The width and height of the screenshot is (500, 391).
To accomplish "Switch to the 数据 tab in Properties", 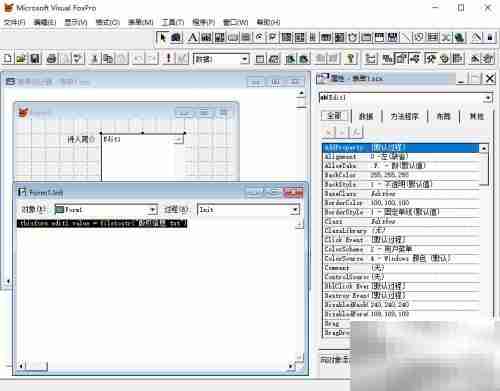I will pyautogui.click(x=366, y=116).
